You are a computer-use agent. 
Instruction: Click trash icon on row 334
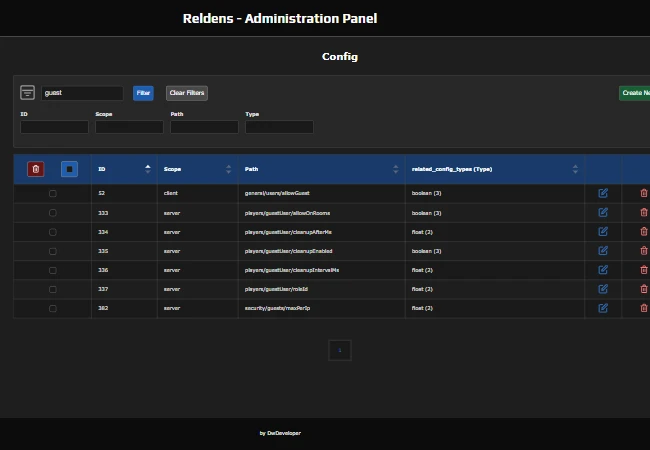pyautogui.click(x=644, y=232)
